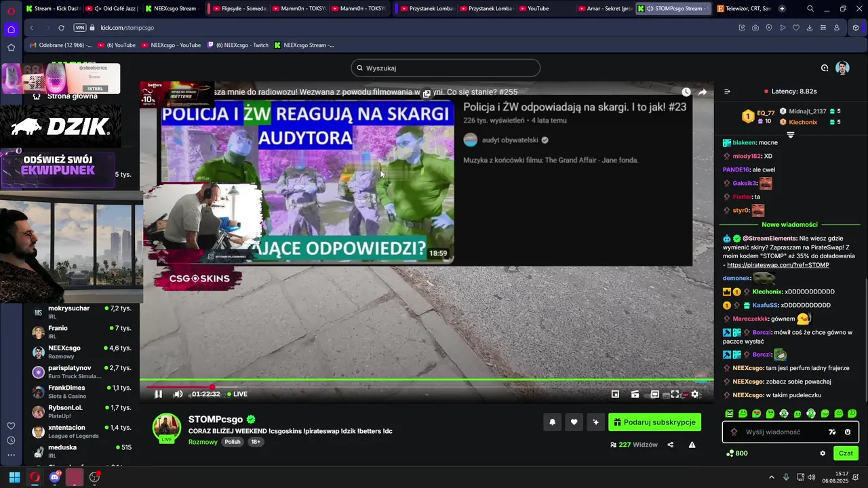Report the stream with the warning triangle
Viewport: 868px width, 488px height.
pos(692,445)
